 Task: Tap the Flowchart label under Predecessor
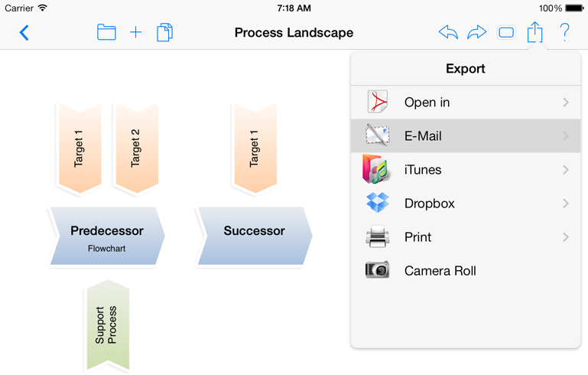point(106,249)
